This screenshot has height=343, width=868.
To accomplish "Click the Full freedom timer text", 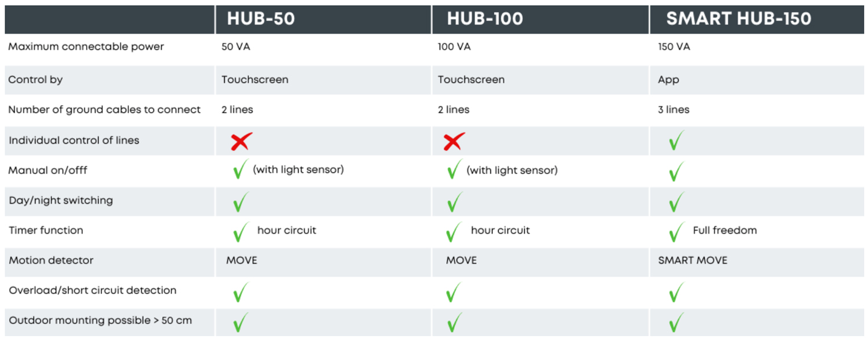I will 724,230.
